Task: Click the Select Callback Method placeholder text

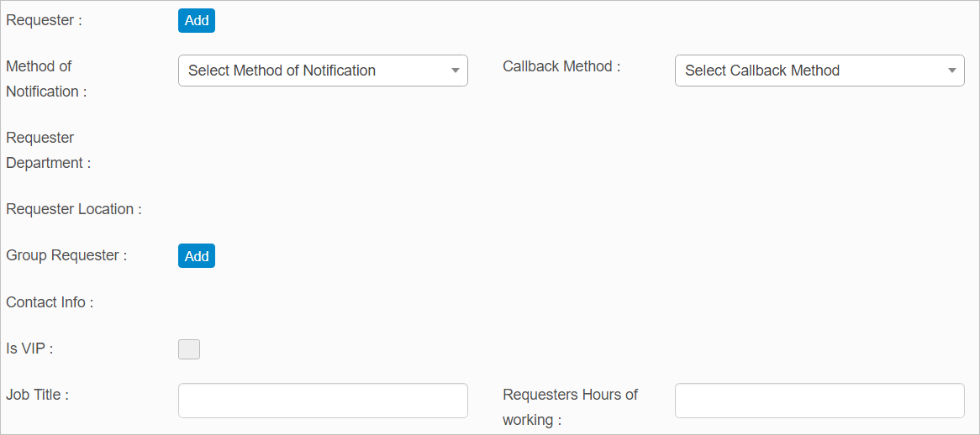Action: click(761, 71)
